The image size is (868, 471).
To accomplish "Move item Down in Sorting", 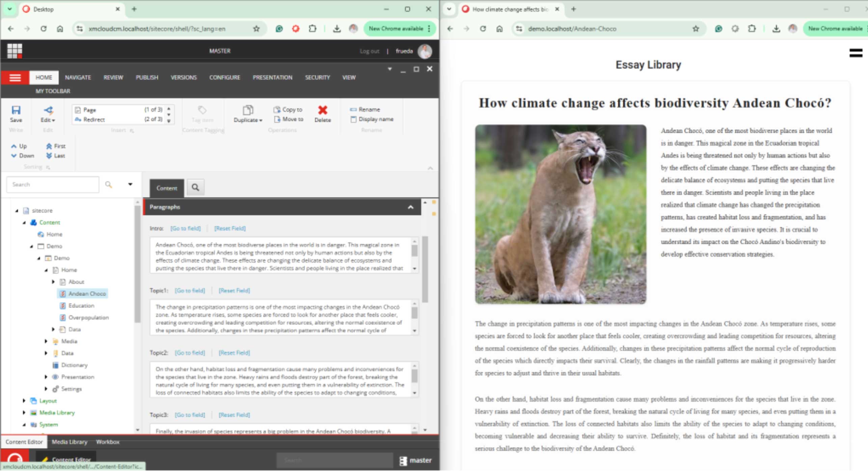I will [23, 156].
